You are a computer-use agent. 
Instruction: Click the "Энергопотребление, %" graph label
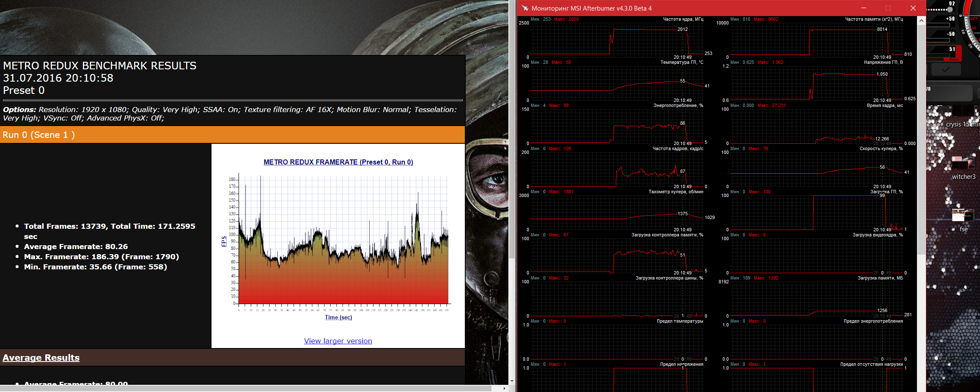click(x=678, y=105)
